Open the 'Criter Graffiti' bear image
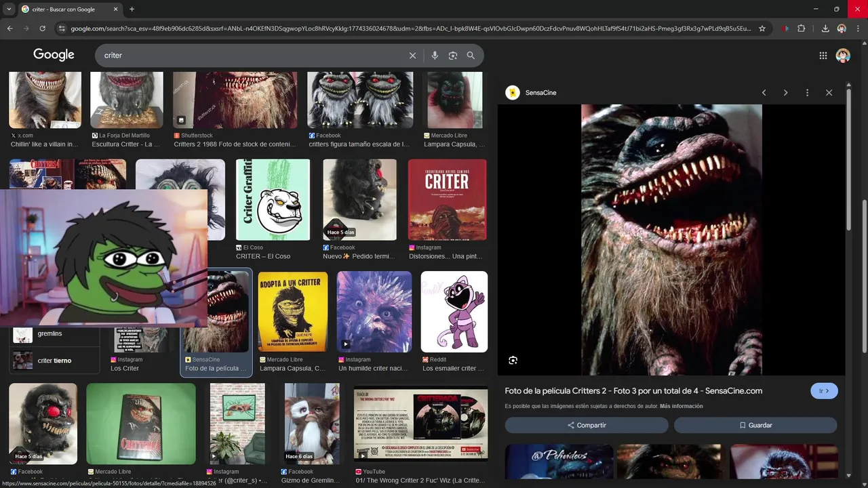Viewport: 868px width, 488px height. coord(273,200)
